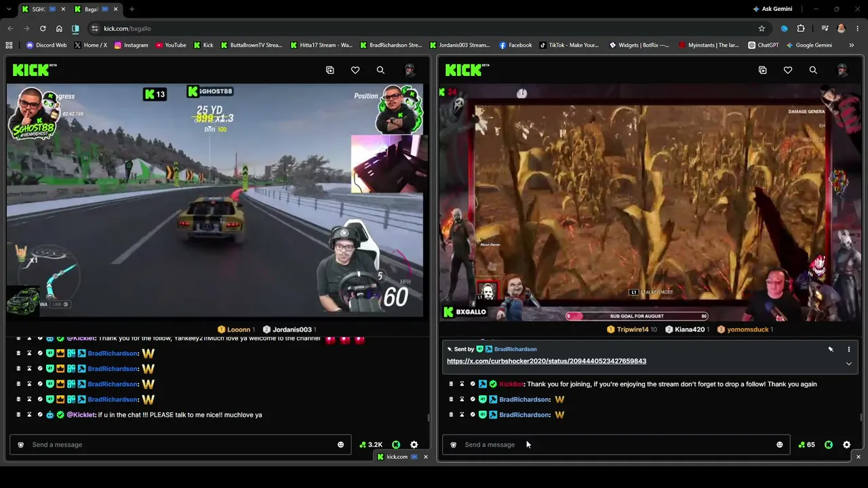Select Kiana420 in right leaderboard
868x488 pixels.
(x=688, y=329)
